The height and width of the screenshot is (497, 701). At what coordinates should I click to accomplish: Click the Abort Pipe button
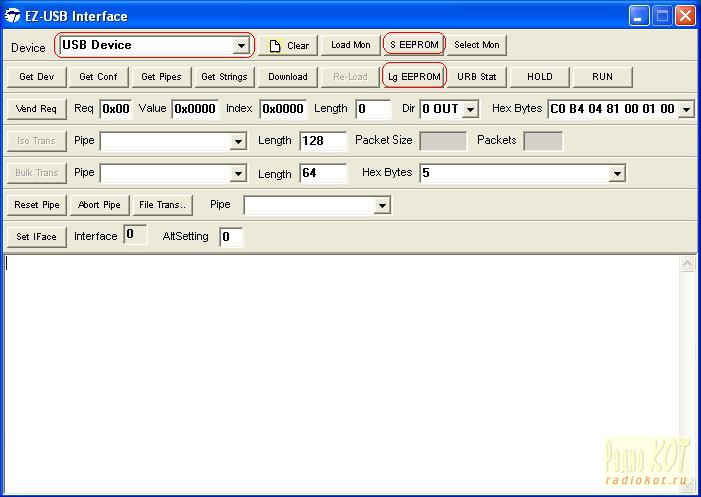point(99,205)
